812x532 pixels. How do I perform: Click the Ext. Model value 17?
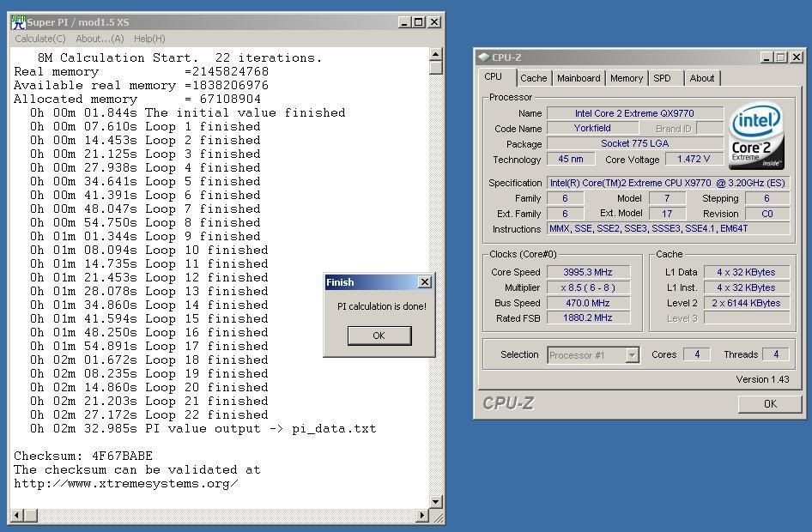668,213
